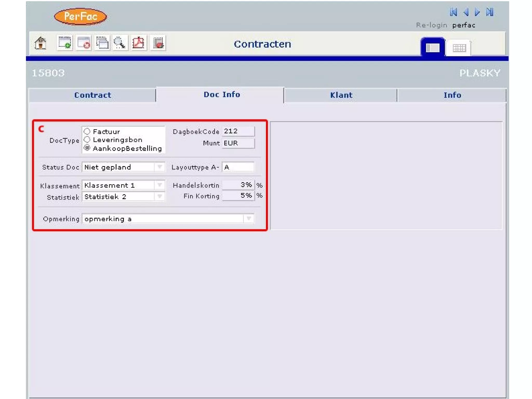Go to the last record arrow
This screenshot has width=532, height=399.
point(490,12)
